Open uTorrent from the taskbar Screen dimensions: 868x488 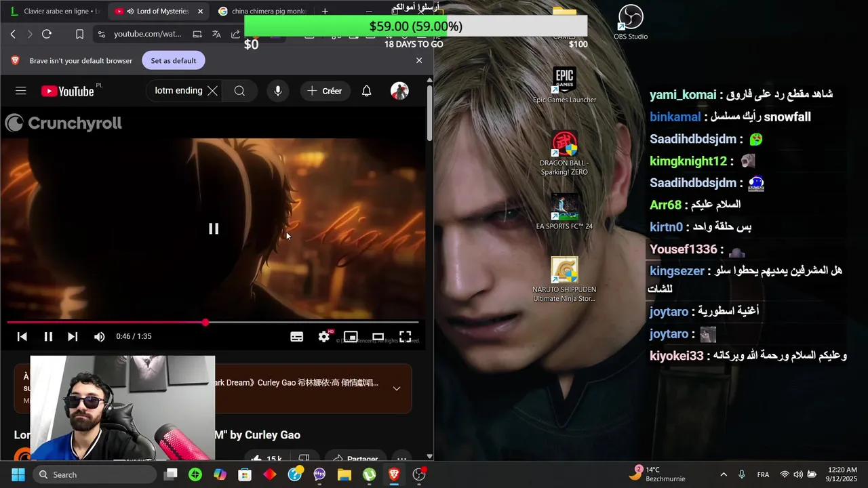(x=369, y=474)
